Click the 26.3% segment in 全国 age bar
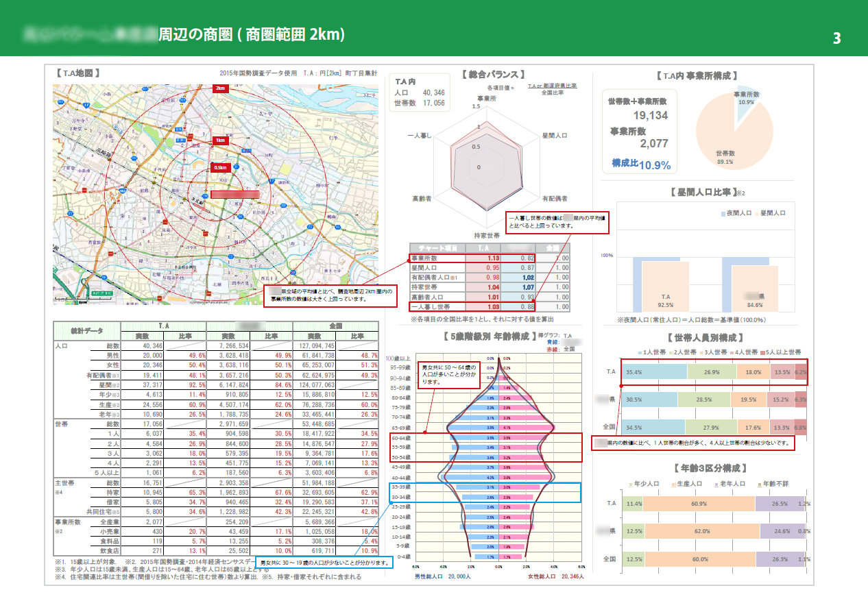 point(780,559)
